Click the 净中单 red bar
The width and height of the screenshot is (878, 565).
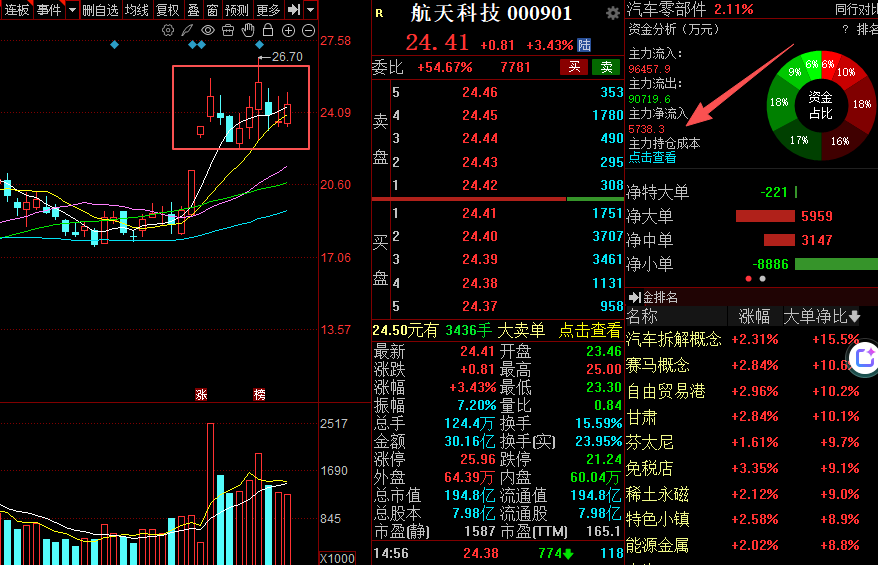779,240
